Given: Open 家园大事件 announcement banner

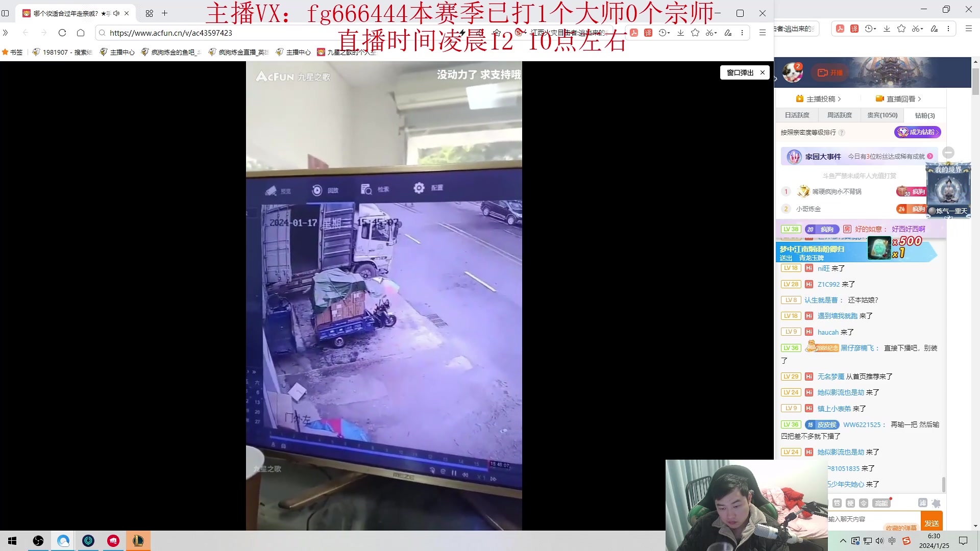Looking at the screenshot, I should [860, 157].
